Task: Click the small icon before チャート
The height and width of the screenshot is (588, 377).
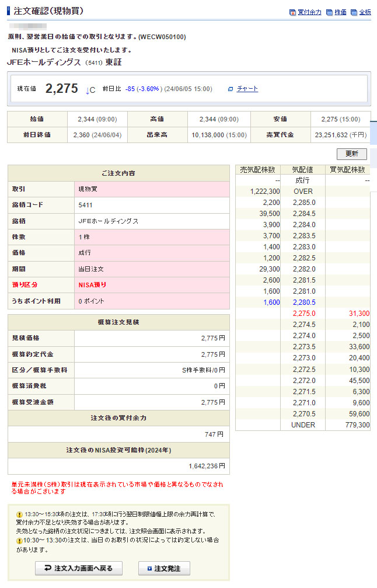Action: [x=231, y=89]
